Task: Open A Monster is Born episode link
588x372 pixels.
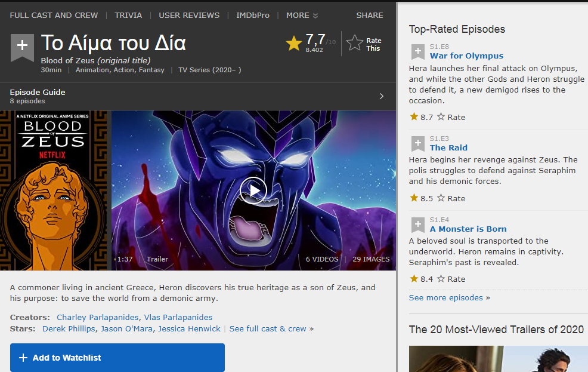Action: [x=468, y=229]
